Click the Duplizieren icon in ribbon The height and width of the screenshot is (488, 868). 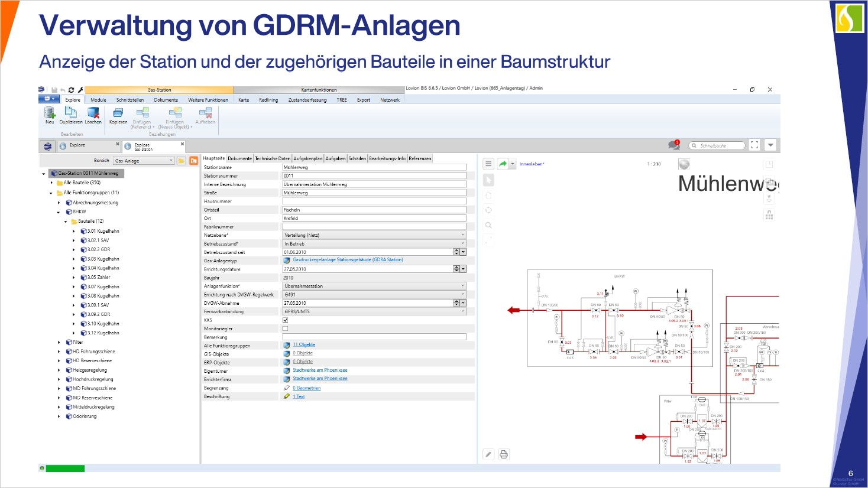71,112
